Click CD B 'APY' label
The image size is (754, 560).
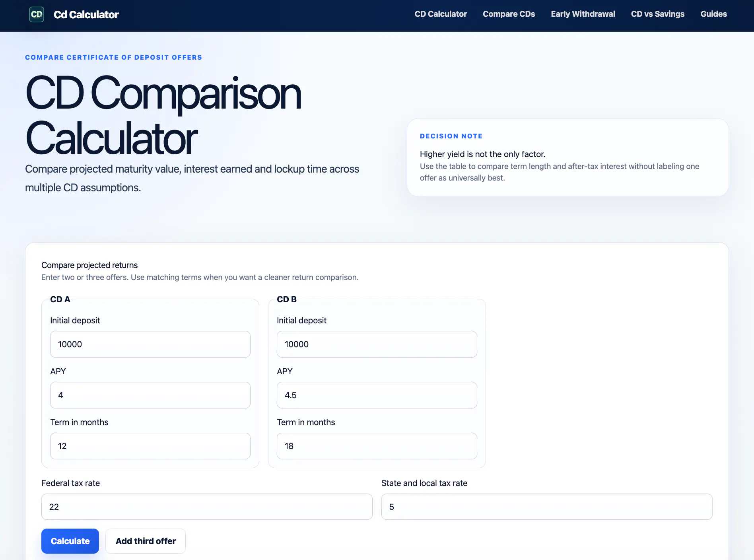(284, 371)
